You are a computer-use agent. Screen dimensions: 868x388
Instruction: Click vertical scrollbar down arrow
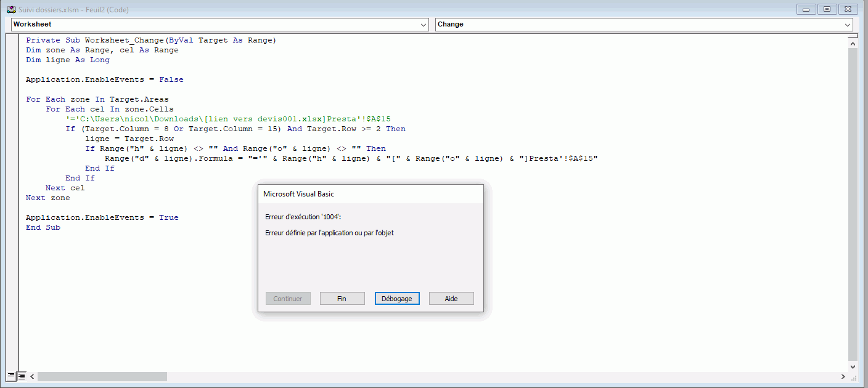pos(853,366)
